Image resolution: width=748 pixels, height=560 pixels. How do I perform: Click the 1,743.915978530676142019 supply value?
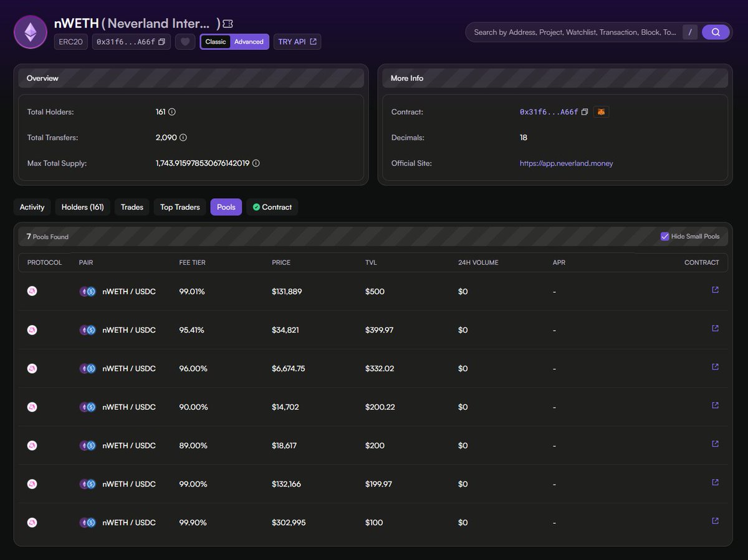[x=203, y=163]
